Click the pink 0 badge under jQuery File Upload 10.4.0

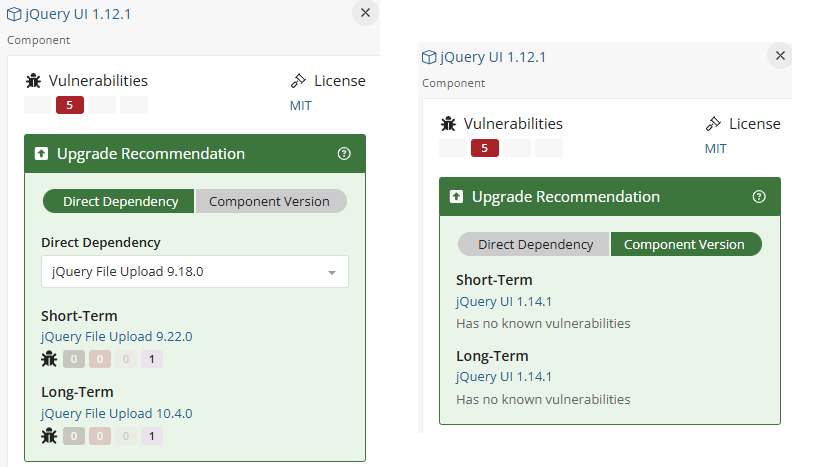[100, 436]
